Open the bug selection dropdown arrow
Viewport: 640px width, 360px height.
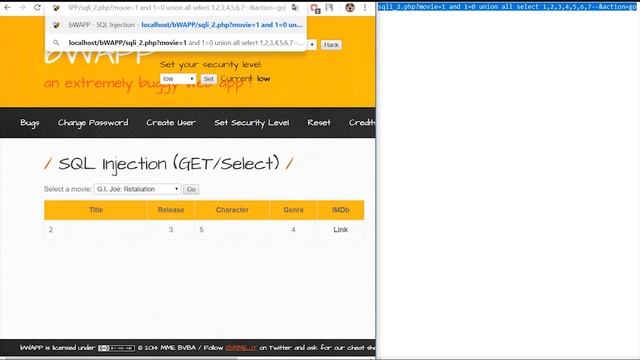pos(312,44)
